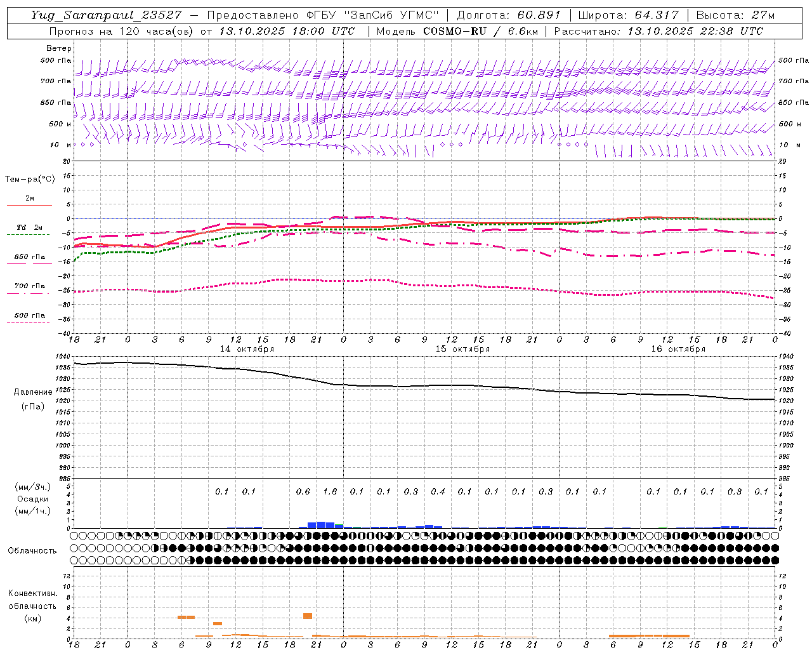Viewport: 812px width, 650px height.
Task: Click the 'Модель COSMO-RU / 6.6км' label
Action: point(456,31)
